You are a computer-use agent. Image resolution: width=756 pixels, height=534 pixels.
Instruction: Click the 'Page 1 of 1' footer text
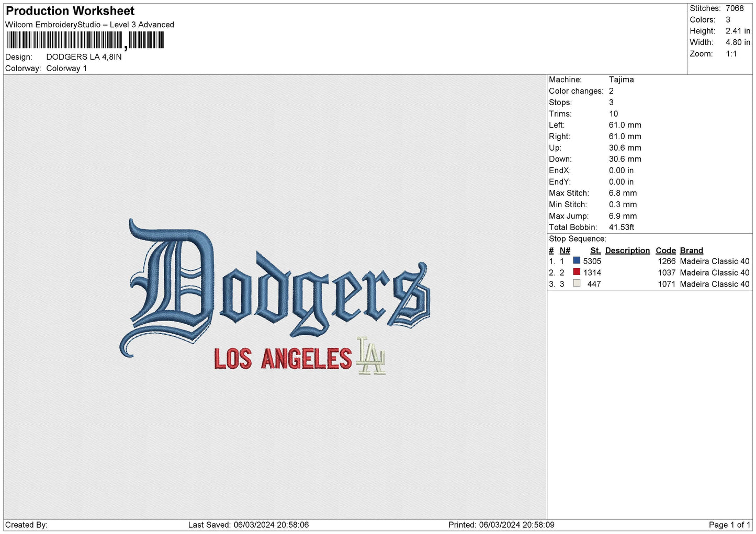point(729,525)
